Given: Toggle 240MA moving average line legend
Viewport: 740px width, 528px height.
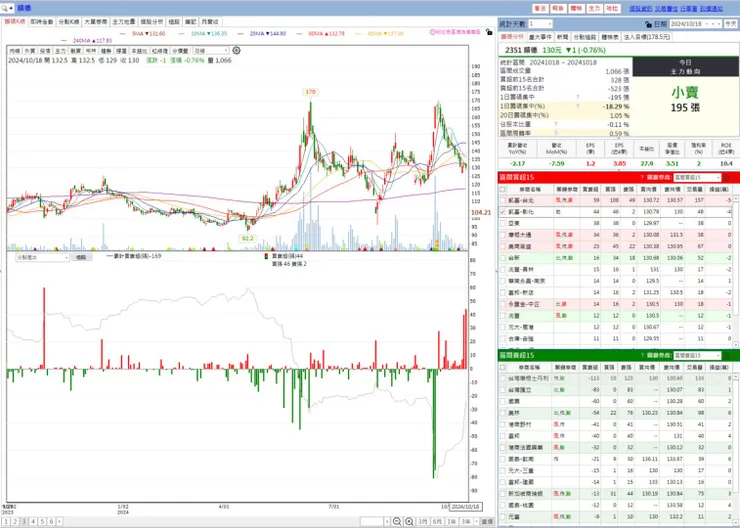Looking at the screenshot, I should (x=87, y=41).
